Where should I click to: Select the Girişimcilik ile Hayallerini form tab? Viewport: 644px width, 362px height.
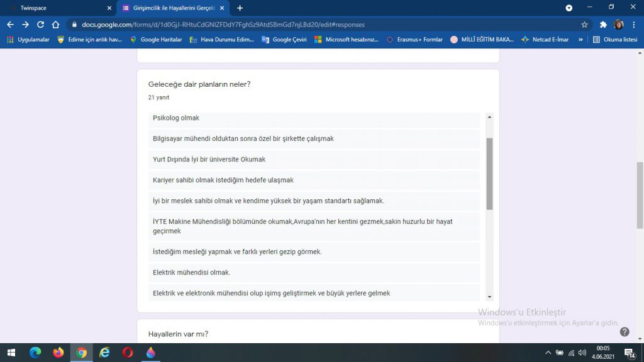(x=173, y=8)
